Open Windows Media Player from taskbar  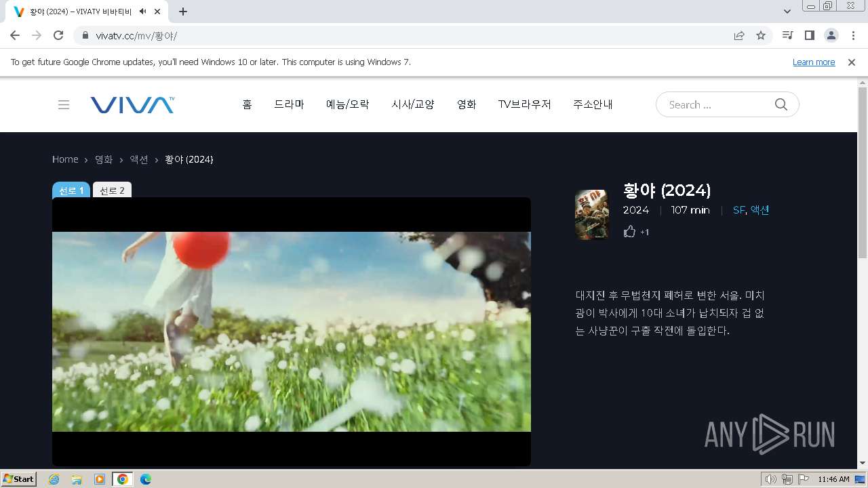100,479
